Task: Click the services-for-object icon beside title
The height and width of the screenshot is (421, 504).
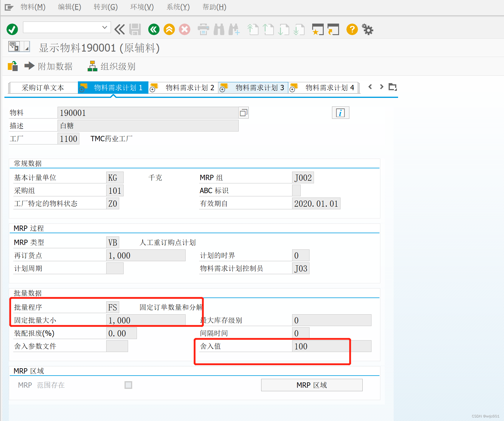Action: point(14,47)
